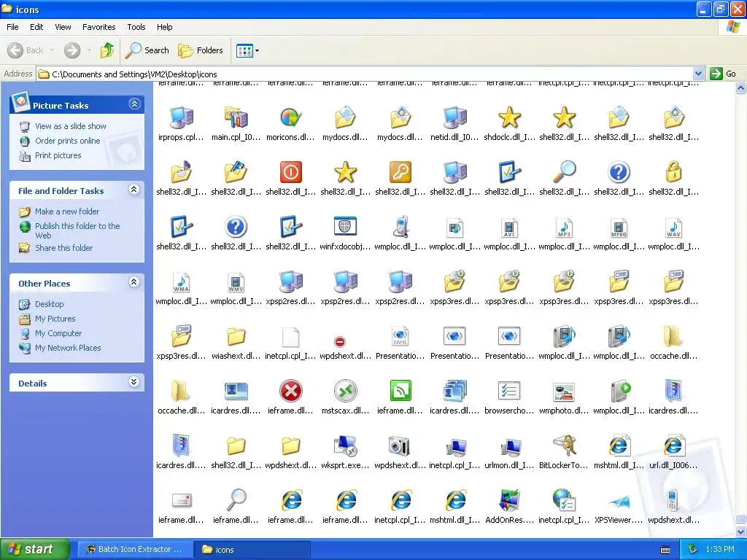
Task: Open the File menu
Action: point(12,27)
